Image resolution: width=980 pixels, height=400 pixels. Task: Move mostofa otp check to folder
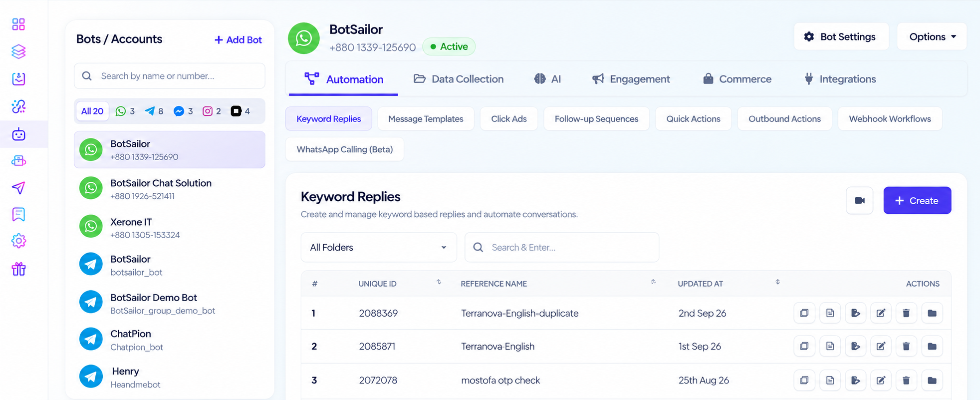[932, 380]
